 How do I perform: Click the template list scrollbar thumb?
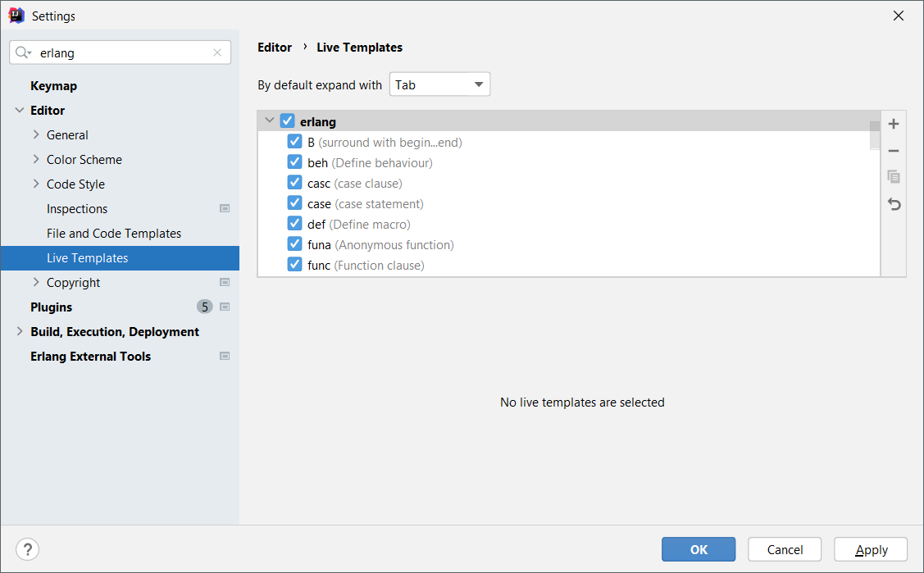(x=875, y=135)
